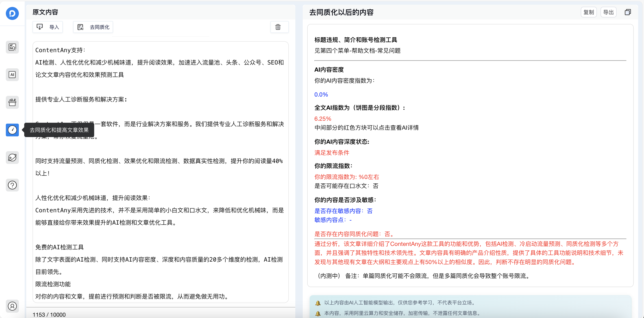Click the 1153 / 10000 character counter
The image size is (644, 318).
(x=49, y=314)
